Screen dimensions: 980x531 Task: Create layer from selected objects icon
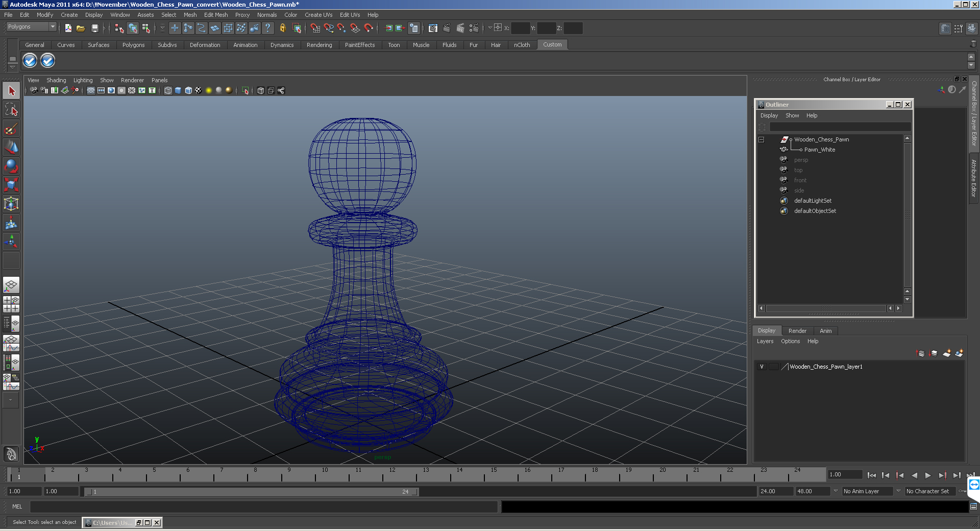point(960,353)
